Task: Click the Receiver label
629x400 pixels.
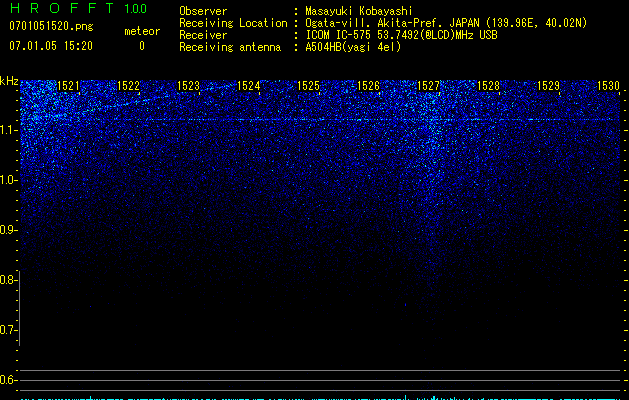Action: coord(203,35)
